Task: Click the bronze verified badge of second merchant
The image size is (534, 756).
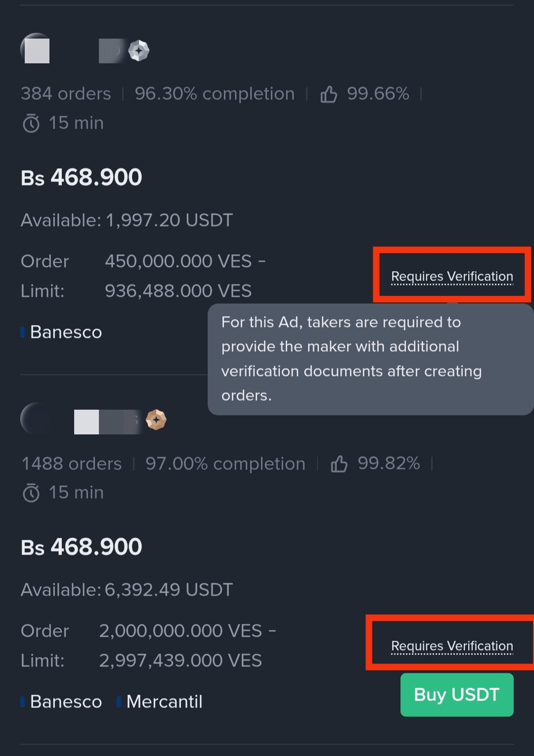Action: click(x=156, y=420)
